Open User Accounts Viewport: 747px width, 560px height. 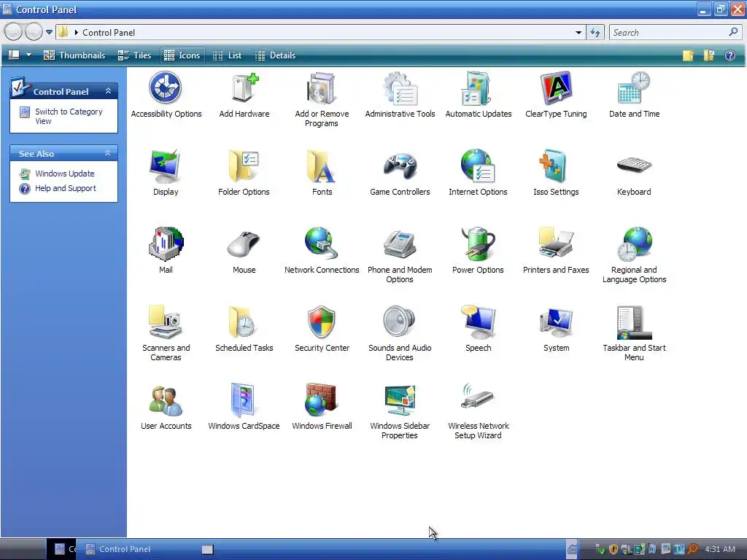coord(166,407)
